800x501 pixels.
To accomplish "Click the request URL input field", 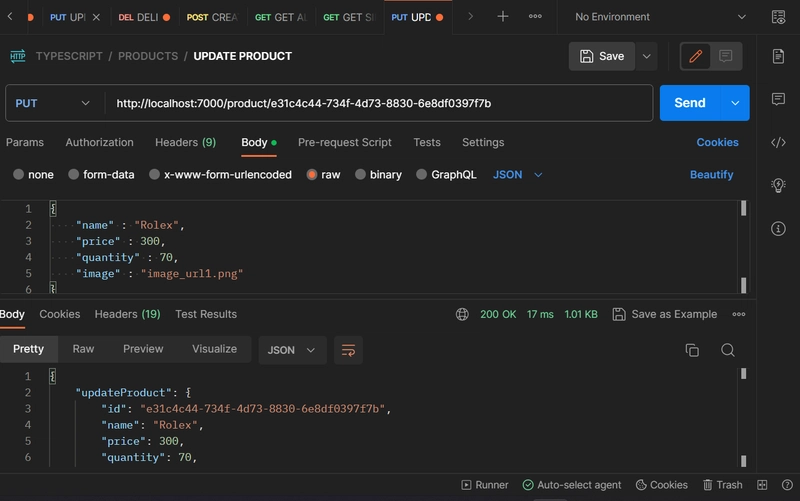I will point(379,103).
